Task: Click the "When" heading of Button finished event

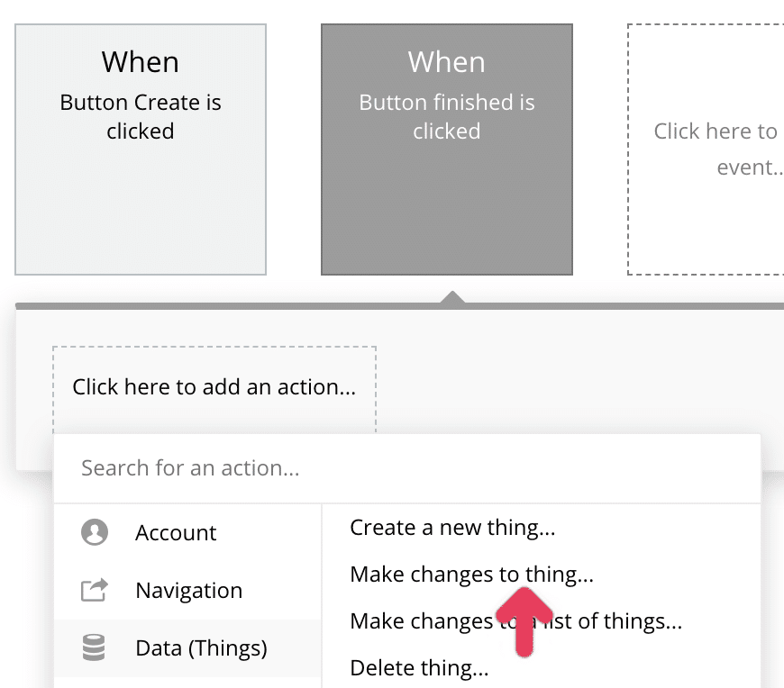Action: coord(447,61)
